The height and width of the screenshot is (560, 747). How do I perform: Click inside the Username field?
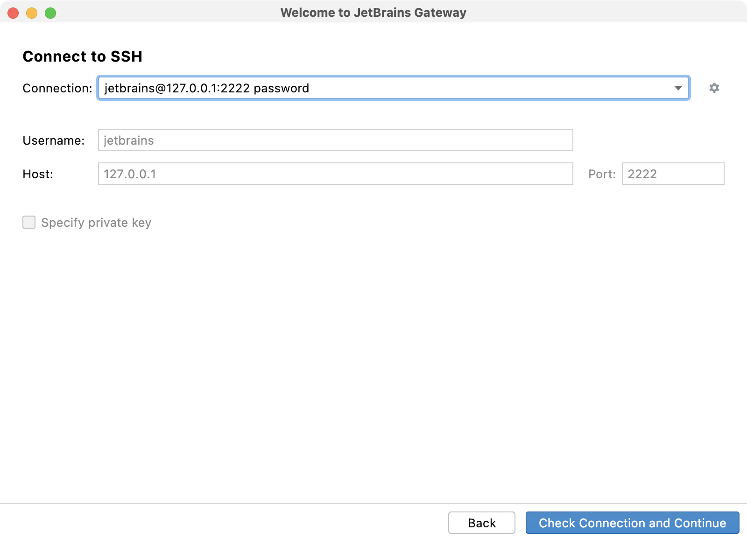(335, 140)
